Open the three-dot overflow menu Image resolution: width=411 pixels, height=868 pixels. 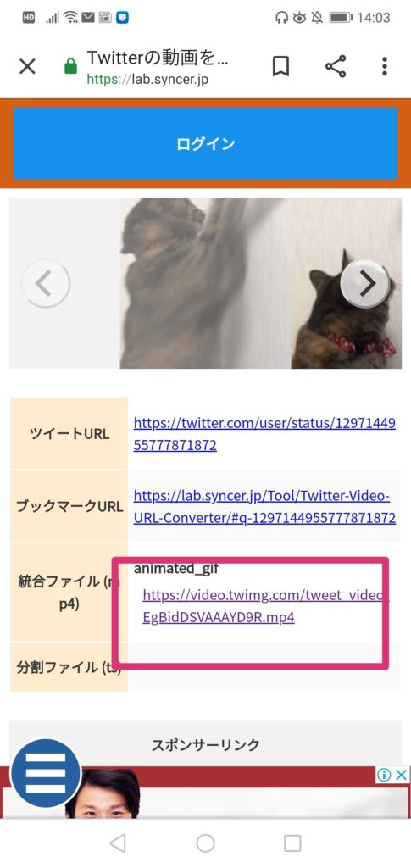coord(385,66)
